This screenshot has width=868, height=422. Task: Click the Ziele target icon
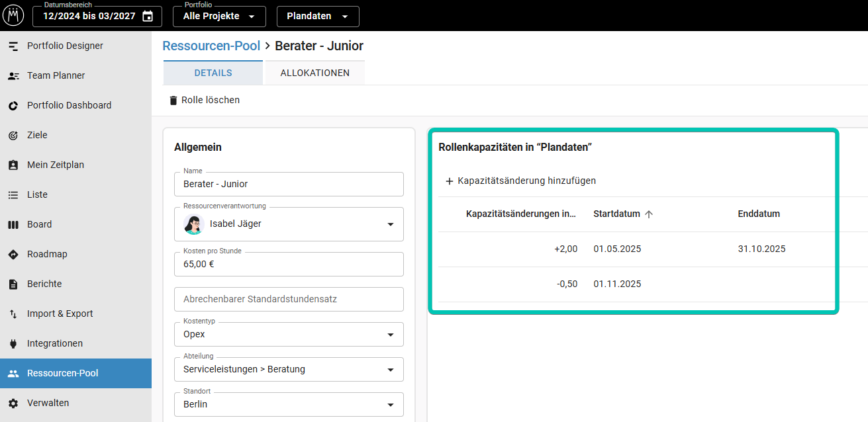tap(13, 136)
